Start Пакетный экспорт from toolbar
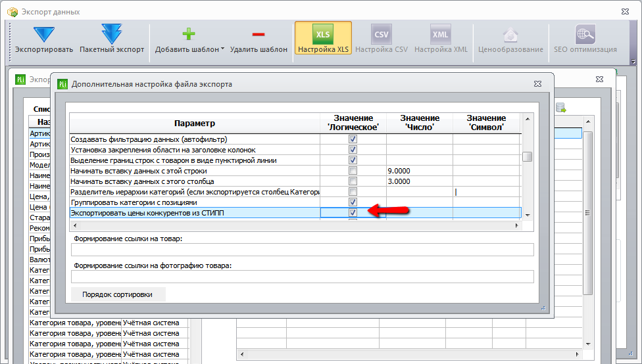642x364 pixels. (x=111, y=34)
